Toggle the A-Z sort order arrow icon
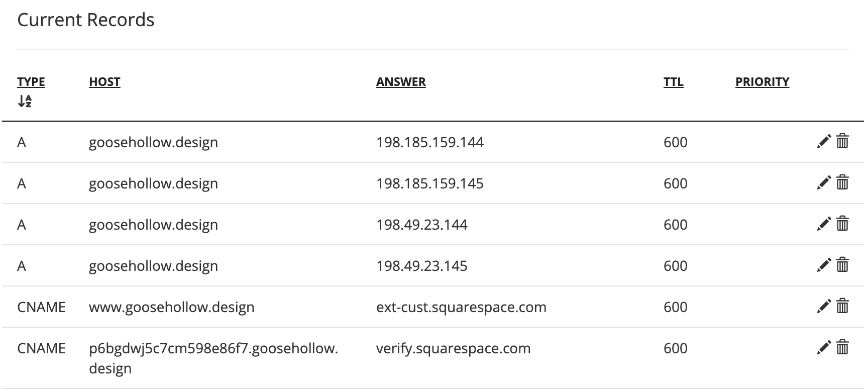This screenshot has width=868, height=389. click(25, 101)
